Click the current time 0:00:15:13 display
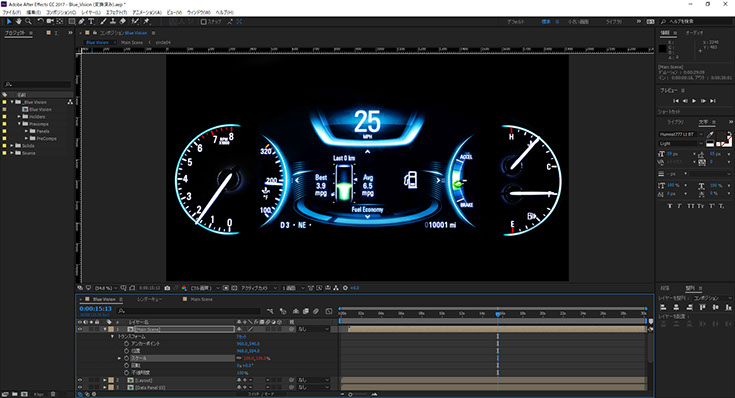 coord(96,309)
